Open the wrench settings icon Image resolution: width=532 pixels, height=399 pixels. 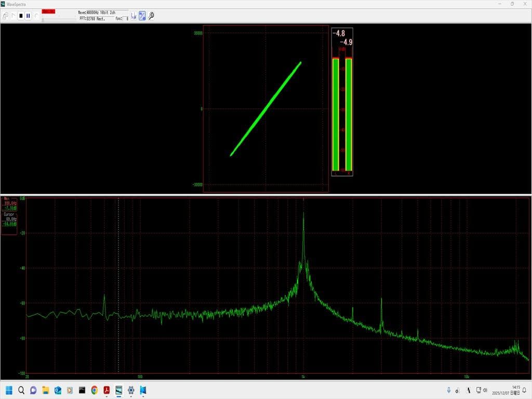pos(151,16)
